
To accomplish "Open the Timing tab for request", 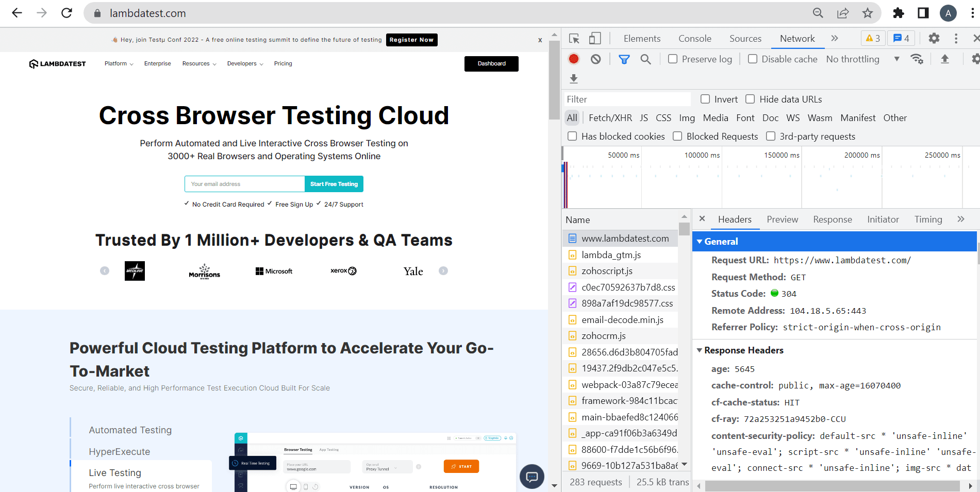I will tap(928, 219).
